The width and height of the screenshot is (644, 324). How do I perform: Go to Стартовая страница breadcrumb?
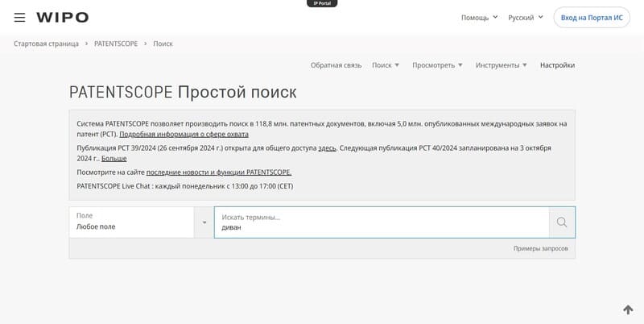click(46, 44)
